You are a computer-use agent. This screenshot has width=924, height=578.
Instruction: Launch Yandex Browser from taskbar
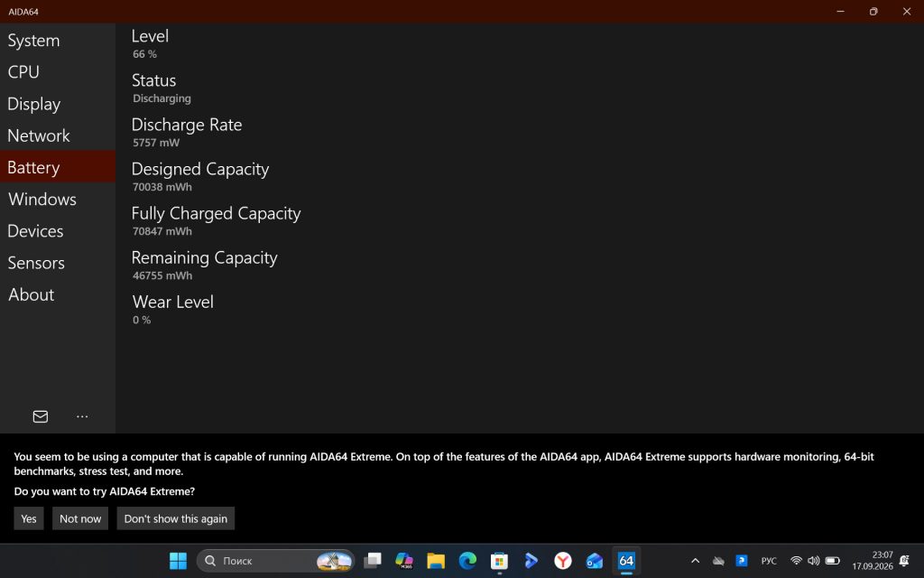click(563, 560)
